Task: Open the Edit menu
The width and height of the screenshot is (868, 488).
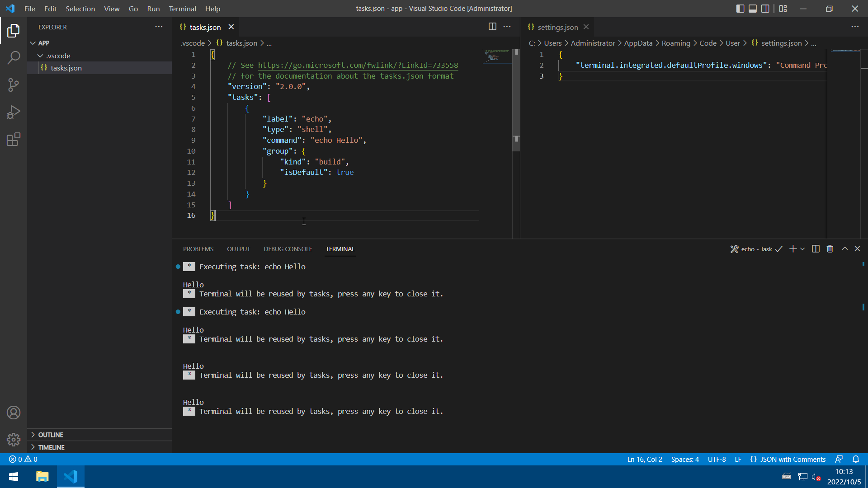Action: (x=50, y=9)
